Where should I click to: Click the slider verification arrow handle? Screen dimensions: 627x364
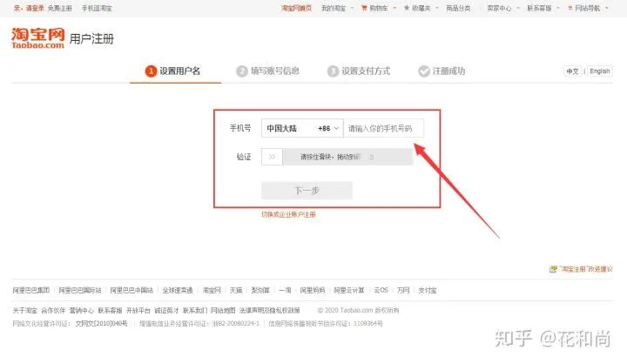click(x=272, y=157)
